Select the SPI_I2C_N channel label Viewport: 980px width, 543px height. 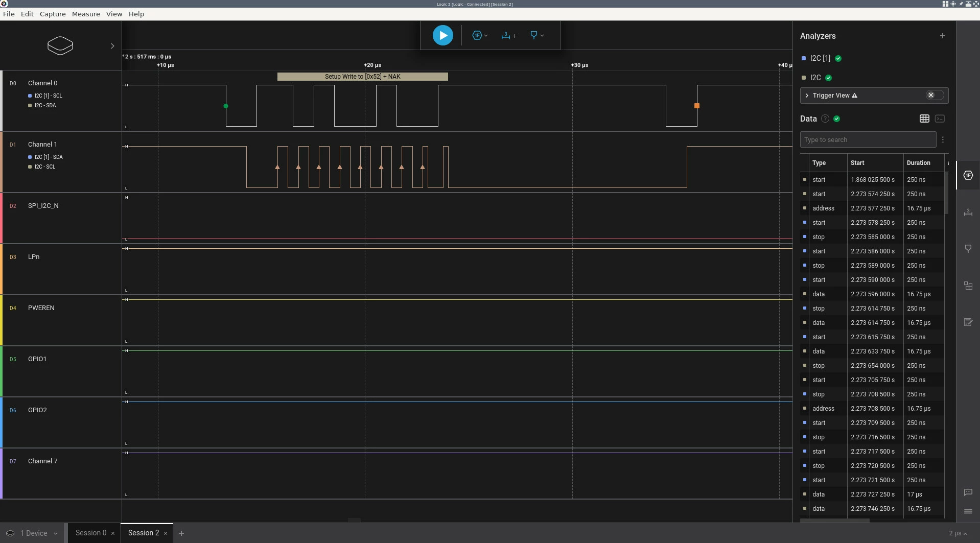click(x=43, y=205)
